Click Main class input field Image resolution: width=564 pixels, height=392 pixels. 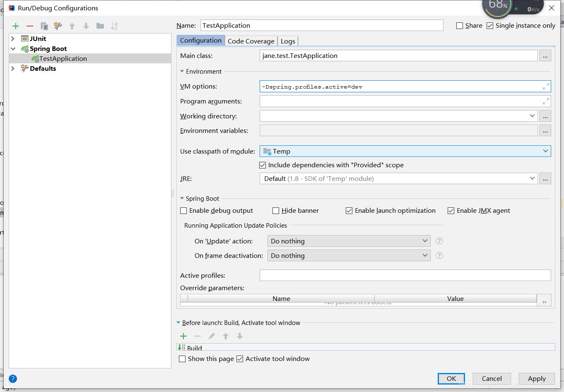pyautogui.click(x=399, y=55)
